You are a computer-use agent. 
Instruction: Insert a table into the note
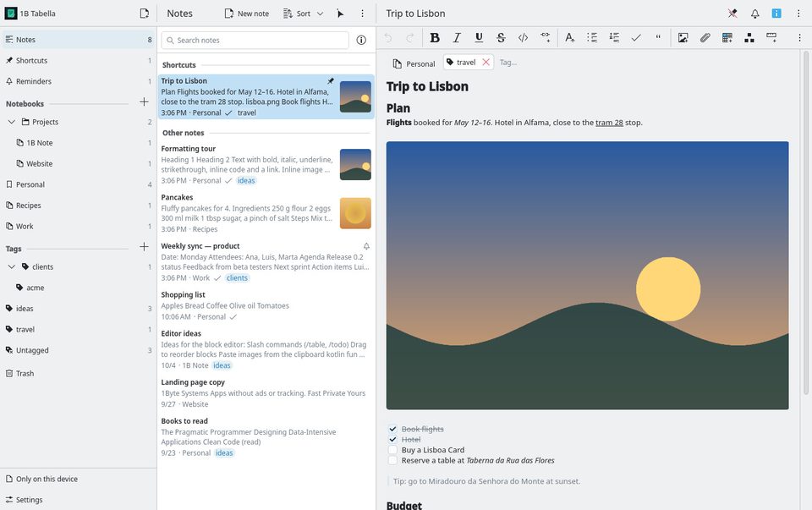click(x=727, y=38)
